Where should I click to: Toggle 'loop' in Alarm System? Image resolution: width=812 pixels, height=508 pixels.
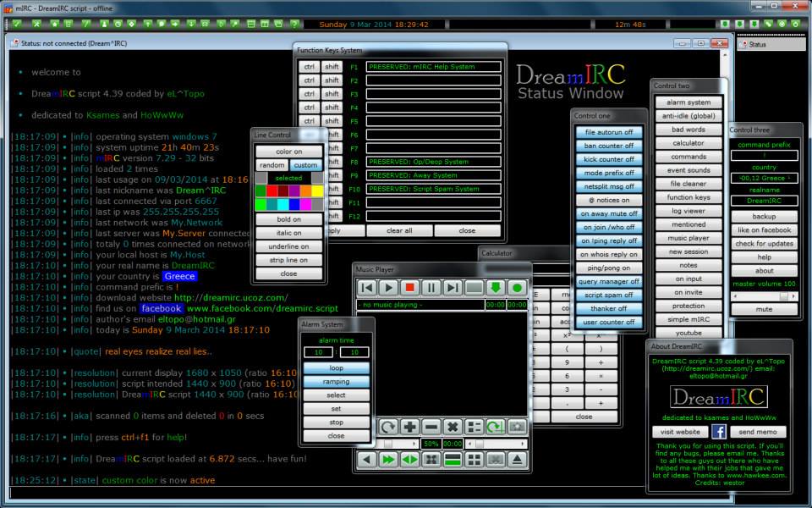(x=336, y=368)
